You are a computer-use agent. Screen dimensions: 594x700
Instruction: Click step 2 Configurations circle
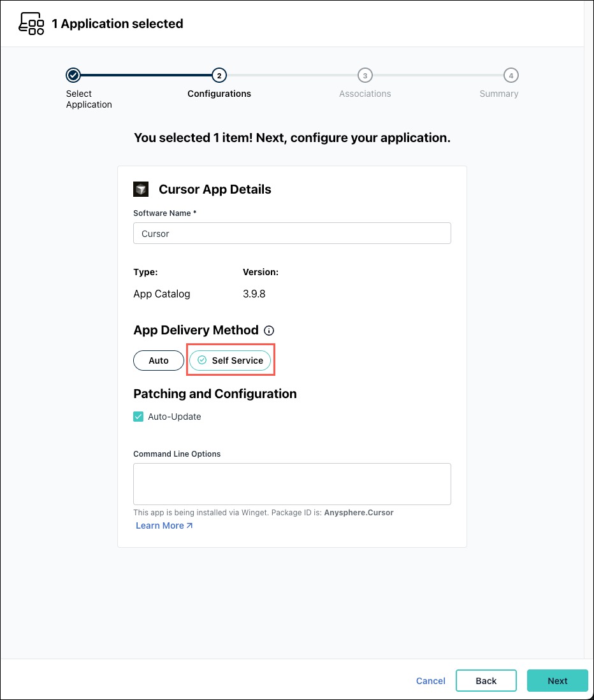[219, 75]
